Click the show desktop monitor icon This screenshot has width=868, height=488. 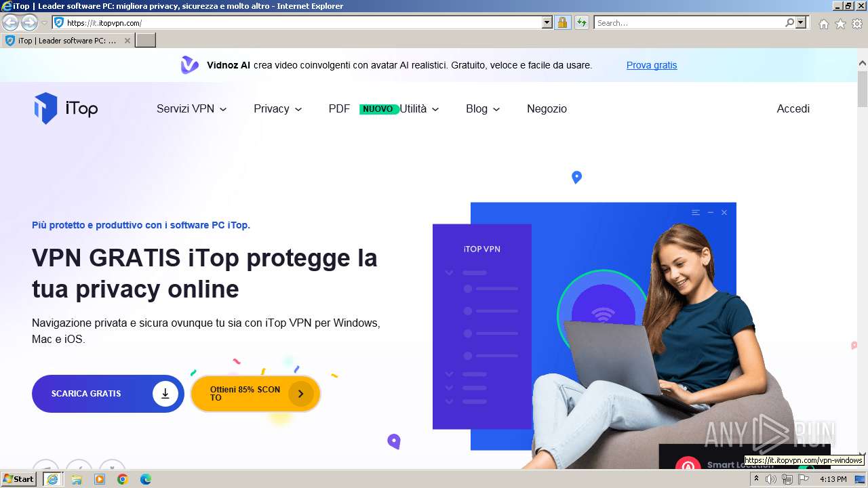(861, 479)
